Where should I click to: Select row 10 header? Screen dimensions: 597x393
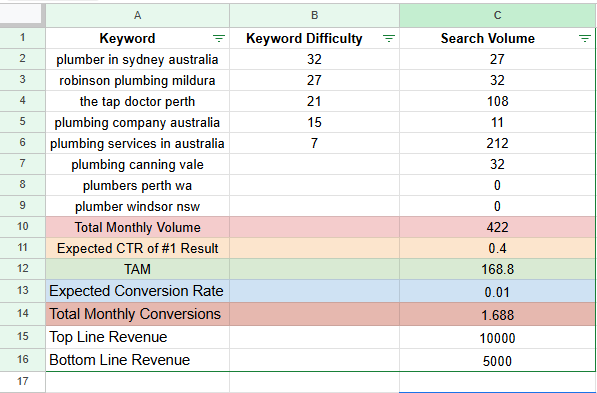coord(22,227)
